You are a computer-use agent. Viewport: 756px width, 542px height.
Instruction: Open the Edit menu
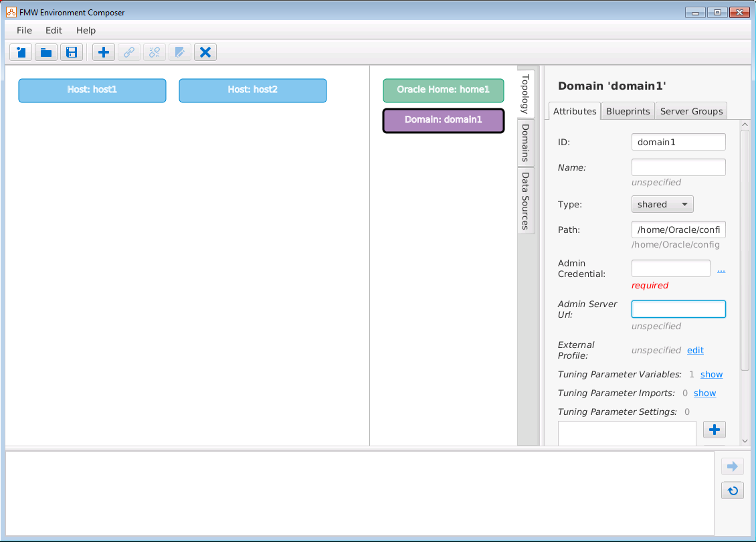click(54, 30)
